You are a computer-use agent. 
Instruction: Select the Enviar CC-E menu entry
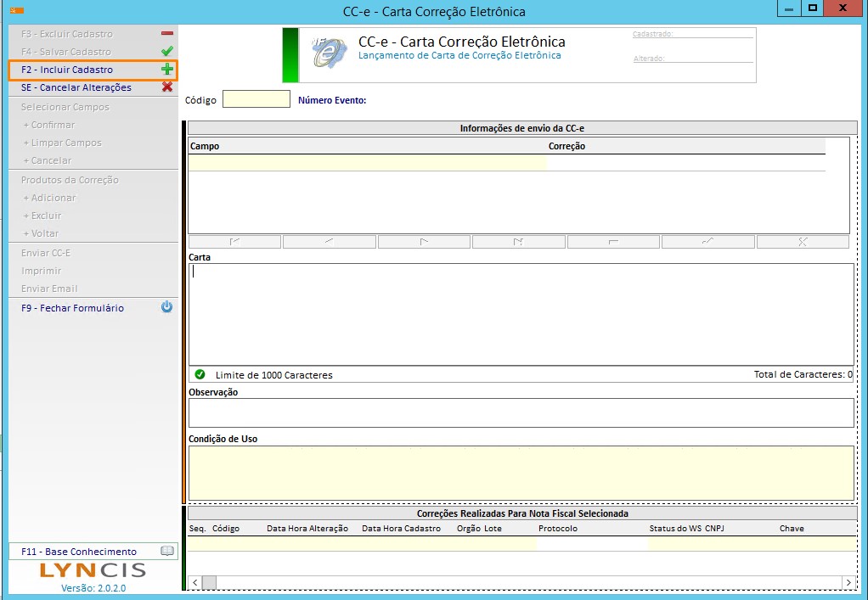[x=46, y=253]
